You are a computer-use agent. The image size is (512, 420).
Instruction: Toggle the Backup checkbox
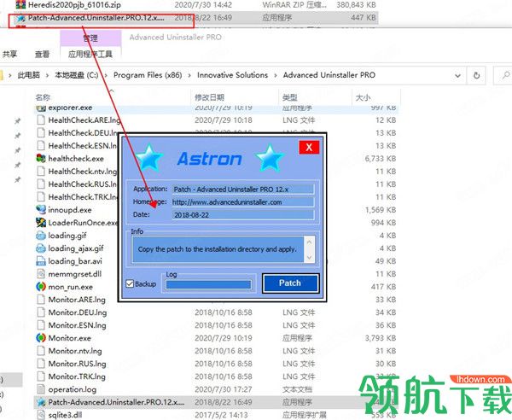coord(130,283)
